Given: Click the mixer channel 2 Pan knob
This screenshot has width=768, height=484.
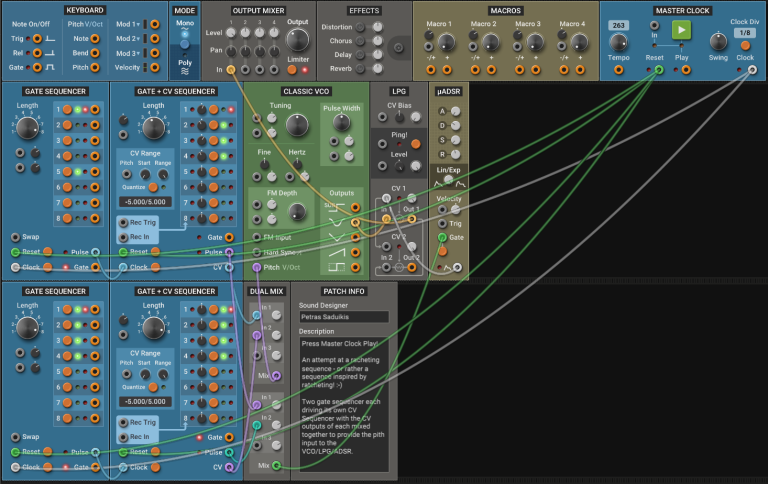Looking at the screenshot, I should tap(245, 51).
